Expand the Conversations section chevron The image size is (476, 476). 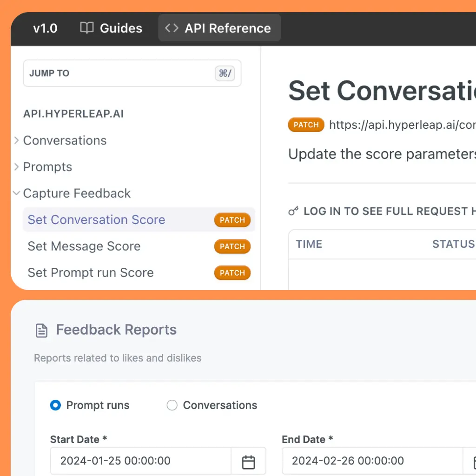17,140
